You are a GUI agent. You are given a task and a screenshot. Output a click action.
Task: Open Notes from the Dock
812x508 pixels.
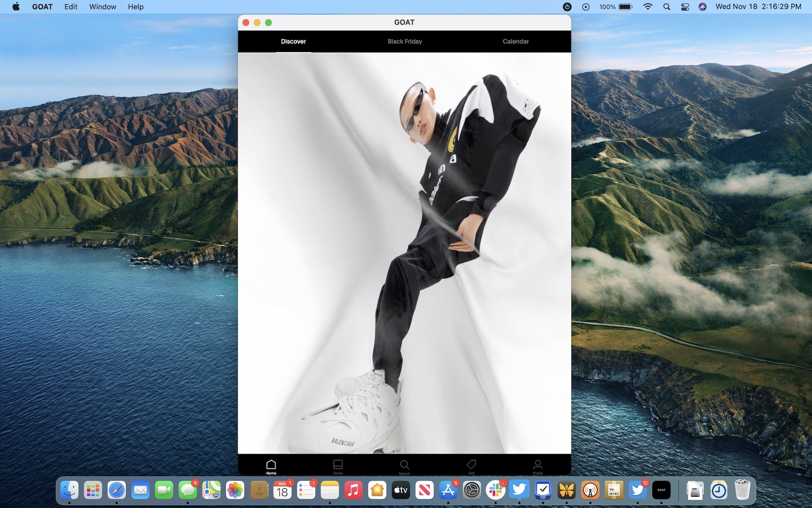point(330,491)
